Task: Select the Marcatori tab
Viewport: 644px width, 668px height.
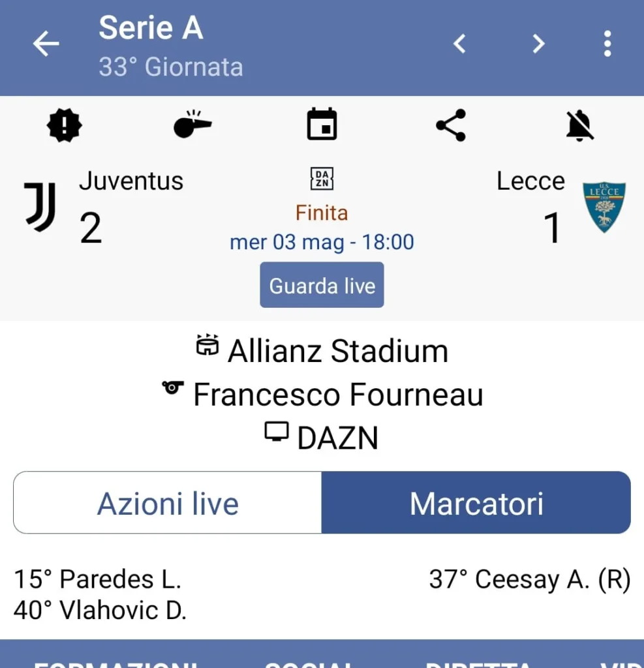Action: pos(476,503)
